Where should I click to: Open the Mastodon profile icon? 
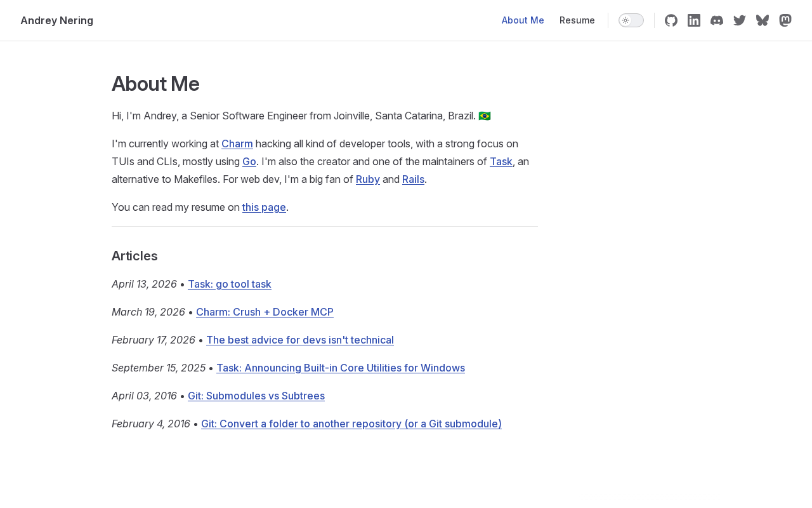tap(785, 20)
